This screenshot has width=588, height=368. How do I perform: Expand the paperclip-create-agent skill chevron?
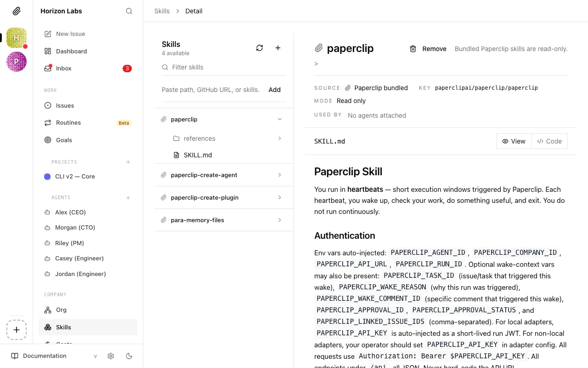(x=280, y=175)
